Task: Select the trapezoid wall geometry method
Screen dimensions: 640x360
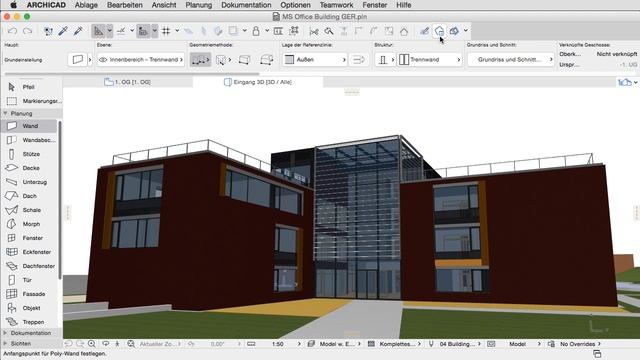Action: [x=267, y=60]
